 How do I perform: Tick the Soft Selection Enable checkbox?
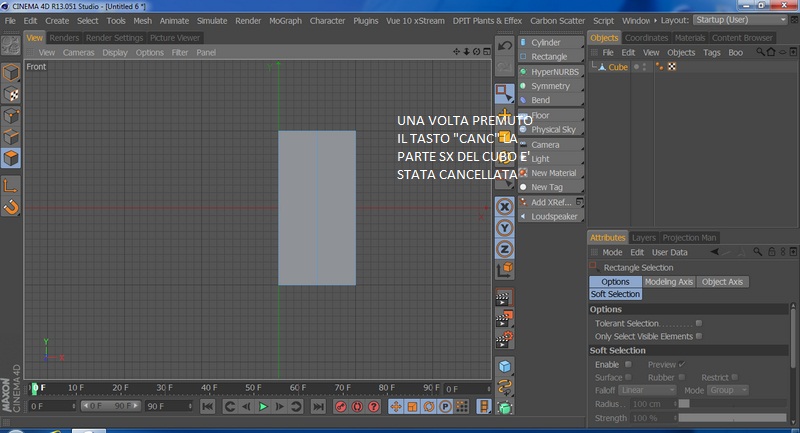628,364
